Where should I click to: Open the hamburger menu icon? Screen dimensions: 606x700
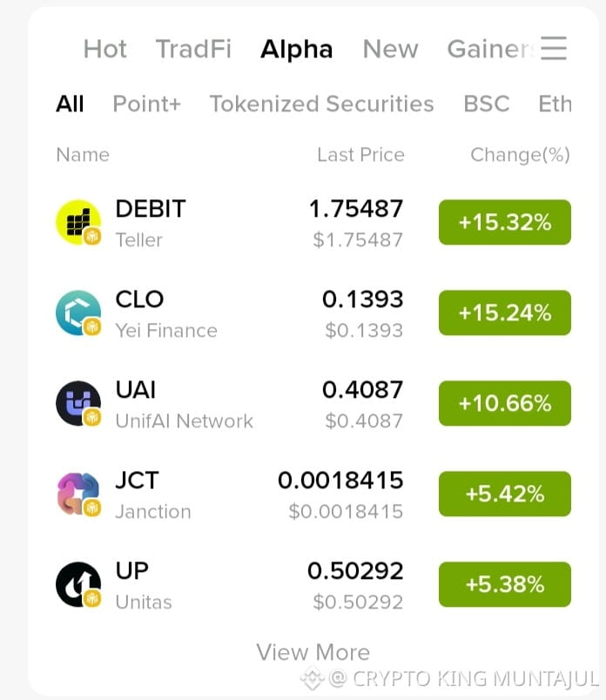(554, 48)
